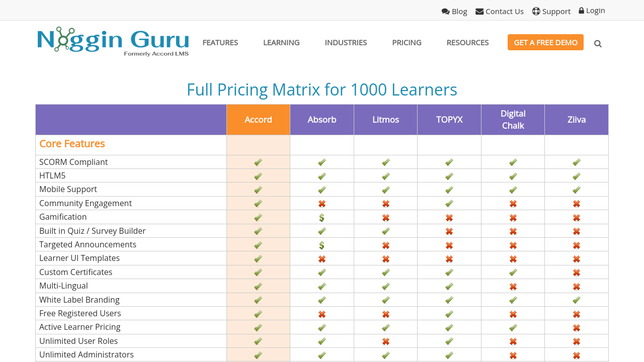
Task: Click the Full Pricing Matrix heading
Action: tap(322, 89)
